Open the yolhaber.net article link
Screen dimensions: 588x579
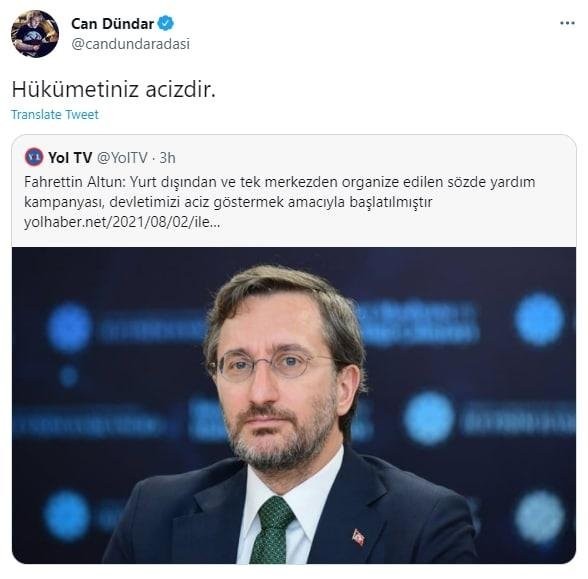click(122, 222)
